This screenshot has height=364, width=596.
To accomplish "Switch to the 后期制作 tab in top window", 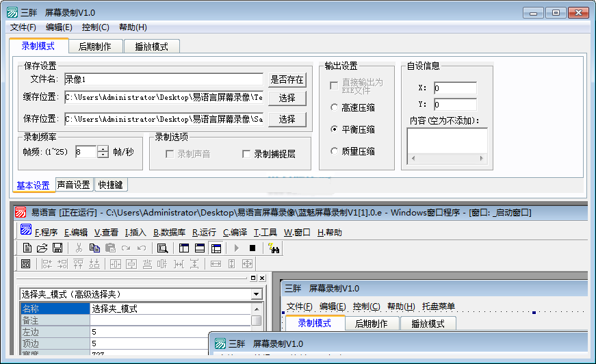I will 95,47.
